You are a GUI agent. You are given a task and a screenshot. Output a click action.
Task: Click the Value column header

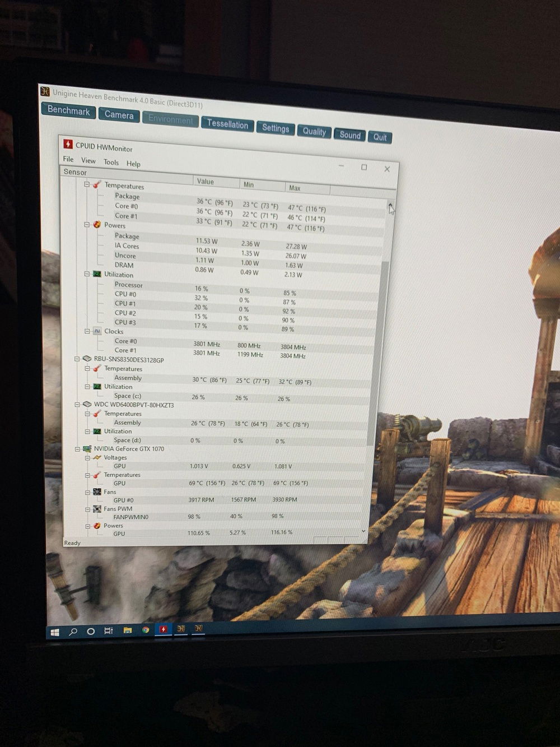[205, 182]
